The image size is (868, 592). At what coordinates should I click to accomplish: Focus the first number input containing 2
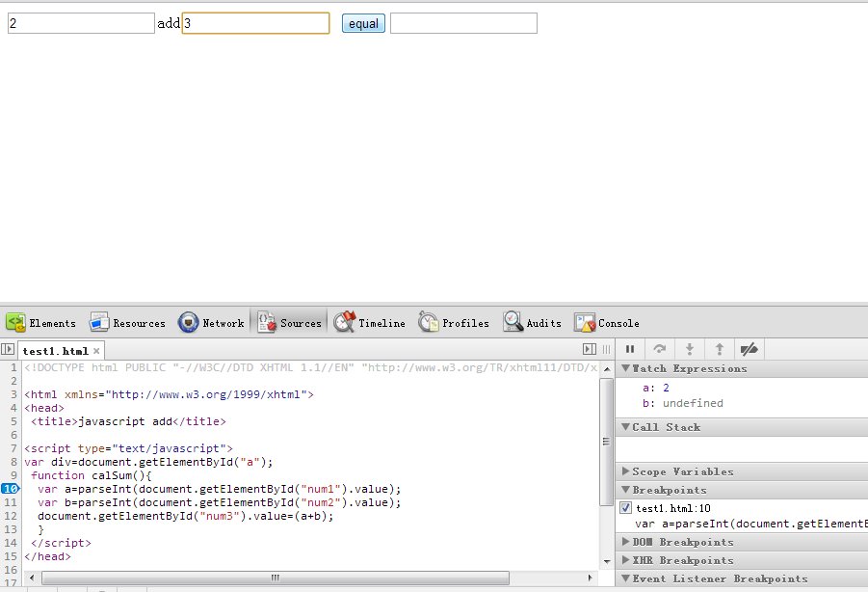tap(81, 23)
